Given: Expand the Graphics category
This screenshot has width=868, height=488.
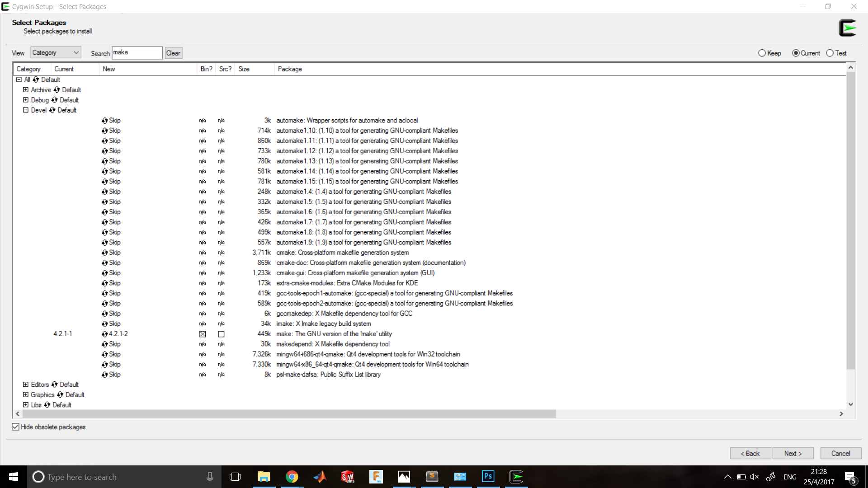Looking at the screenshot, I should tap(26, 395).
